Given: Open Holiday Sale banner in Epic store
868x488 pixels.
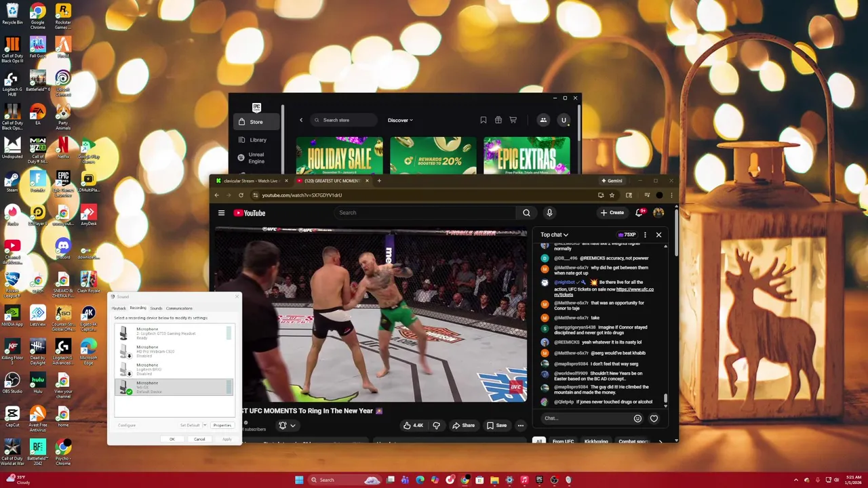Looking at the screenshot, I should pyautogui.click(x=339, y=155).
